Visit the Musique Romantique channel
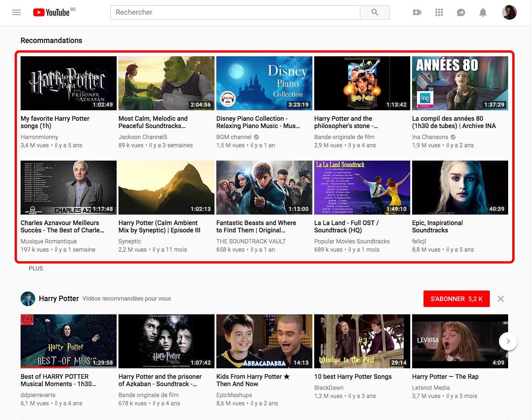Screen dimensions: 531x420 49,242
